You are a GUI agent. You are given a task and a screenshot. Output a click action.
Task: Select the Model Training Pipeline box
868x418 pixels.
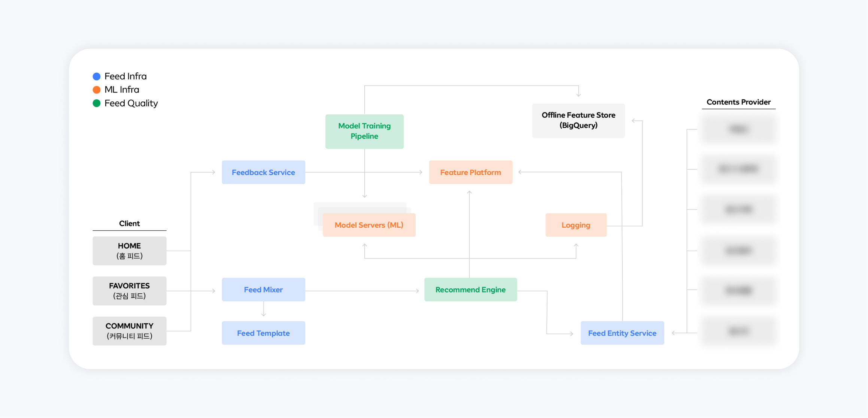point(364,131)
